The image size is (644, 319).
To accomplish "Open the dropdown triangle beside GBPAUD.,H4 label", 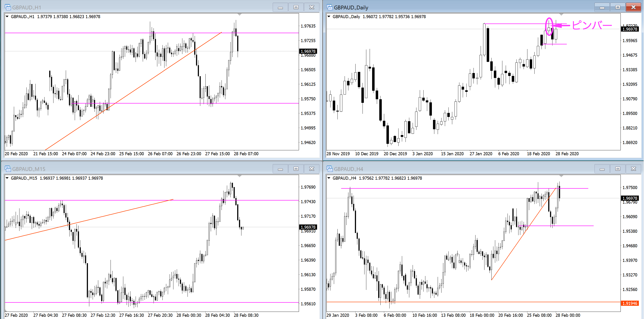I will (329, 178).
